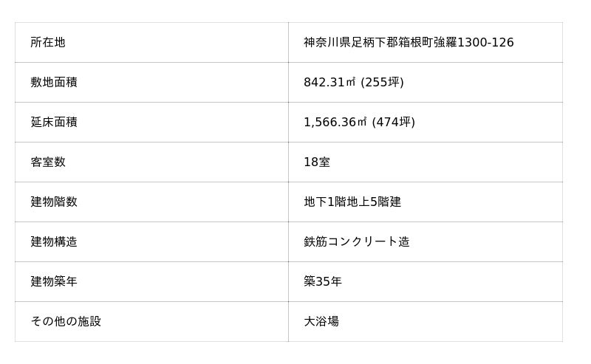Select the 築35年 building age value
Screen dimensions: 591x364
pyautogui.click(x=323, y=282)
